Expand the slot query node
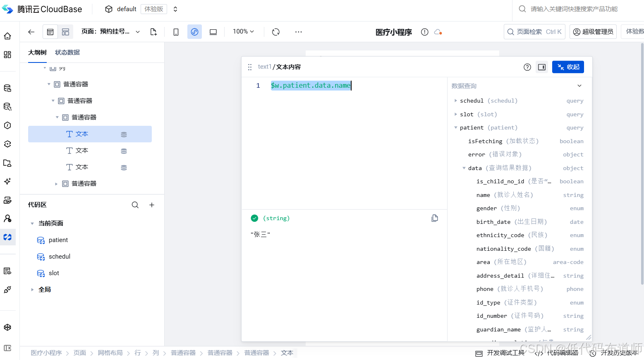 [456, 114]
